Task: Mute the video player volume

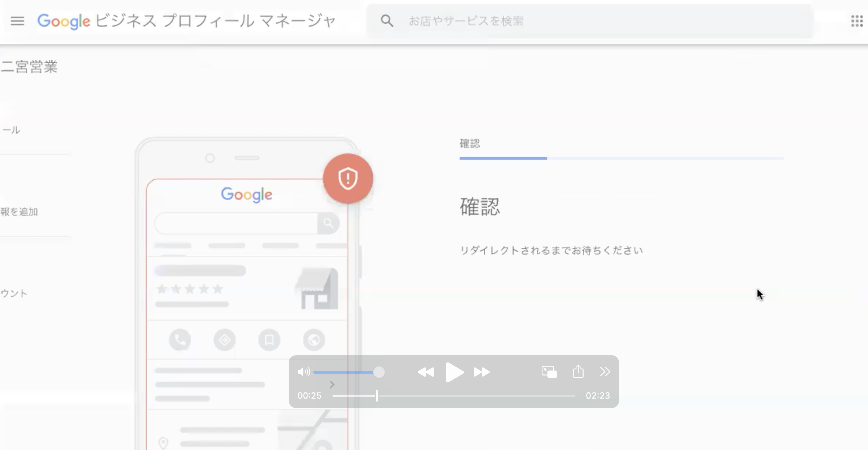Action: coord(304,372)
